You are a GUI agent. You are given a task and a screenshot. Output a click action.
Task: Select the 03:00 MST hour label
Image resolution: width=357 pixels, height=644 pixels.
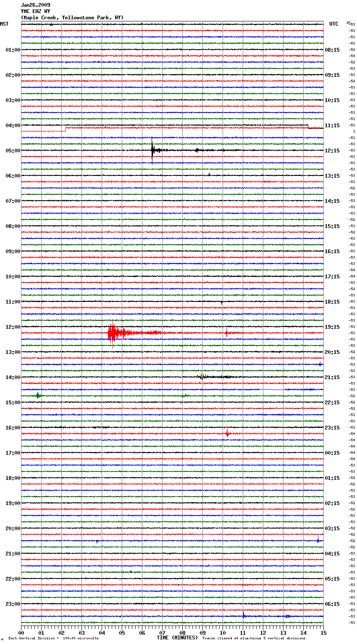coord(13,100)
